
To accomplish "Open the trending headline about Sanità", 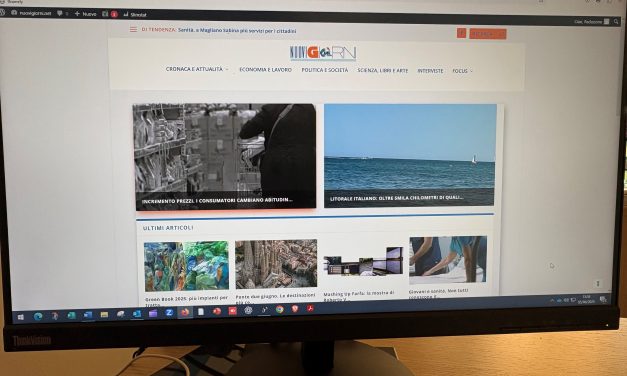I will (x=237, y=30).
